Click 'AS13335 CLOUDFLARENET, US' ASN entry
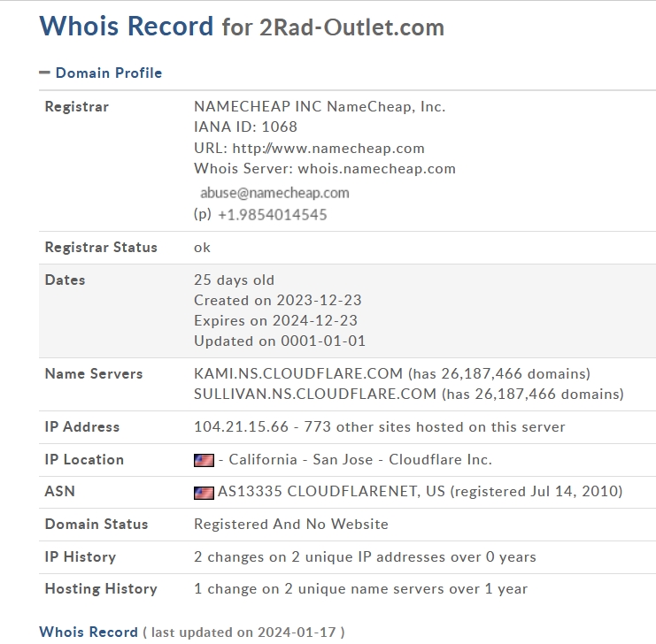Image resolution: width=656 pixels, height=644 pixels. [x=332, y=491]
